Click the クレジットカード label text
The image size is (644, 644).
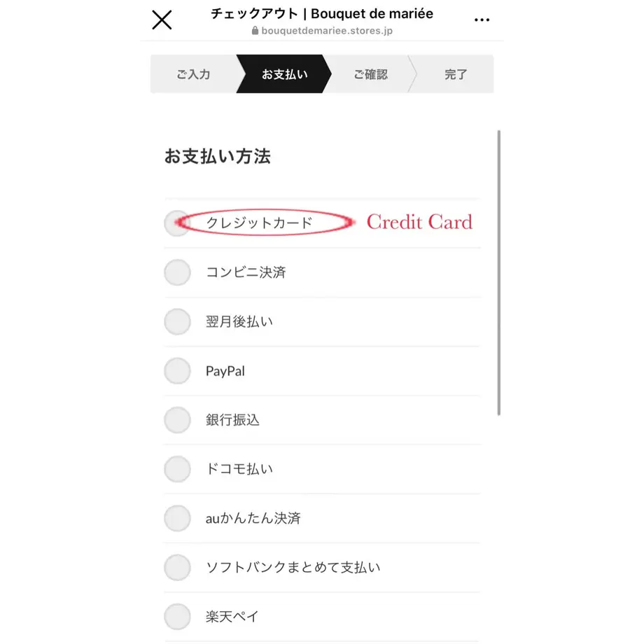coord(259,223)
